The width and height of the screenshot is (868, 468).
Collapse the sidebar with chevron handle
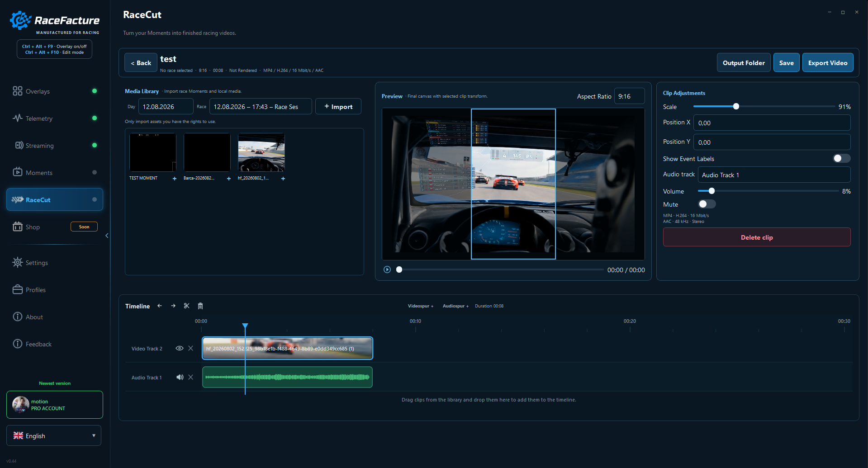coord(107,236)
